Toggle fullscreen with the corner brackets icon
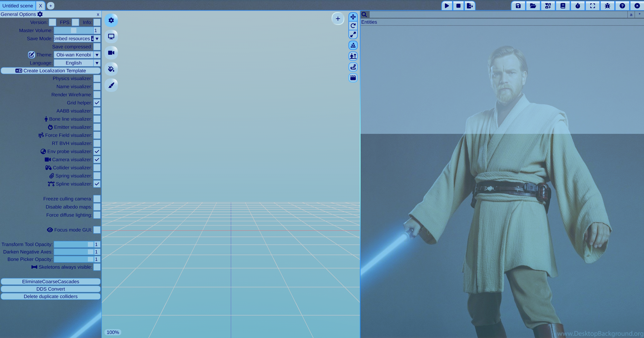Screen dimensions: 644x338 (592, 5)
